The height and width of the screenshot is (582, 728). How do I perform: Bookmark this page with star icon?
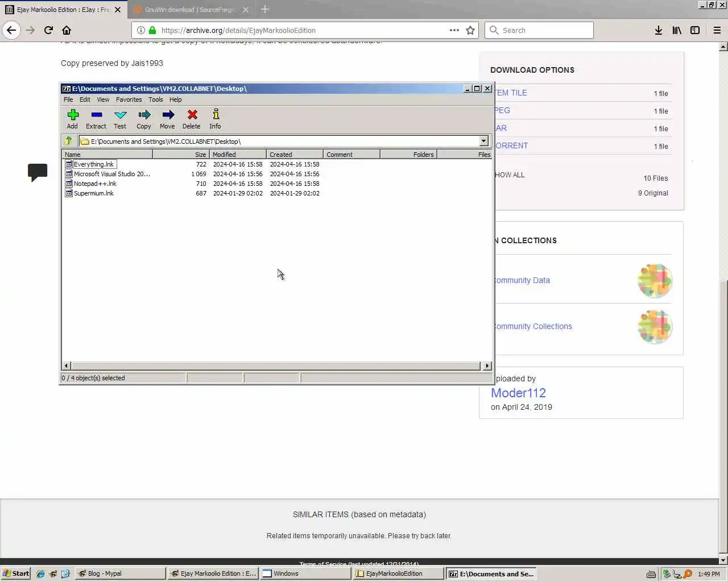[x=470, y=30]
